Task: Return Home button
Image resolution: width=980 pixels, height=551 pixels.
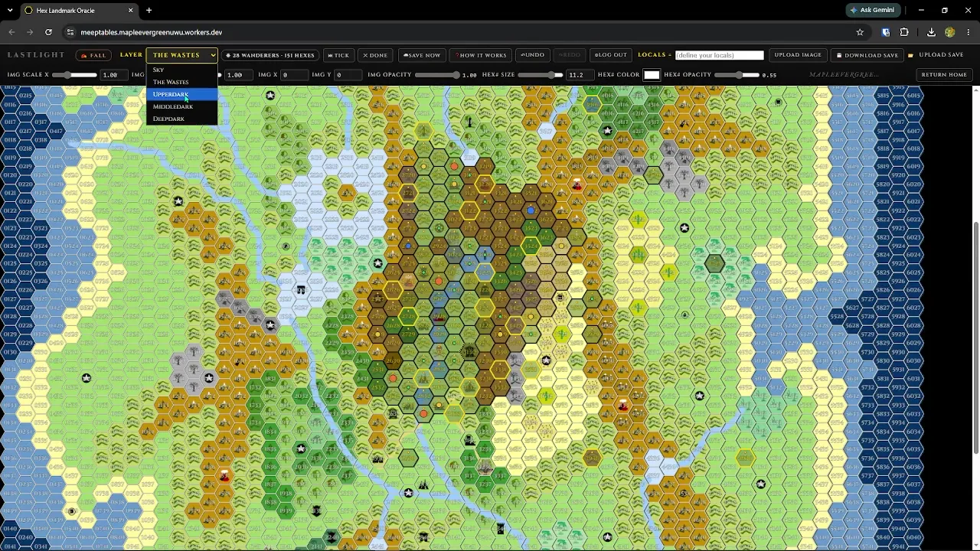Action: coord(944,75)
